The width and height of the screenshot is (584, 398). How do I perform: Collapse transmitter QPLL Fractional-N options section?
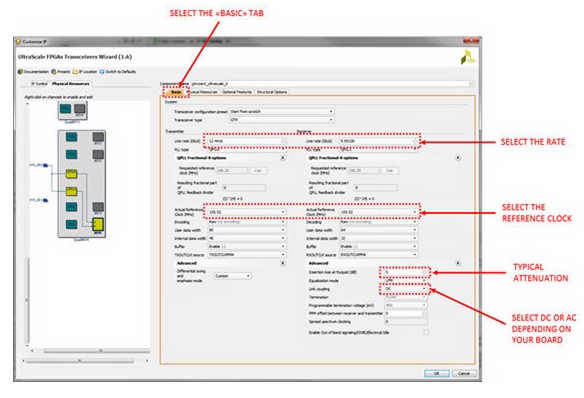tap(283, 158)
